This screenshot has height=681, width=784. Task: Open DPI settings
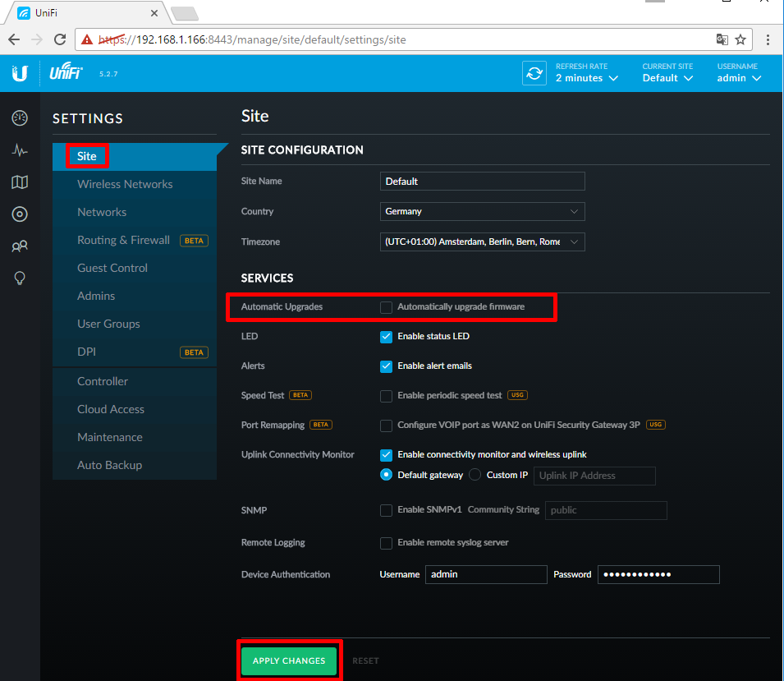point(135,352)
